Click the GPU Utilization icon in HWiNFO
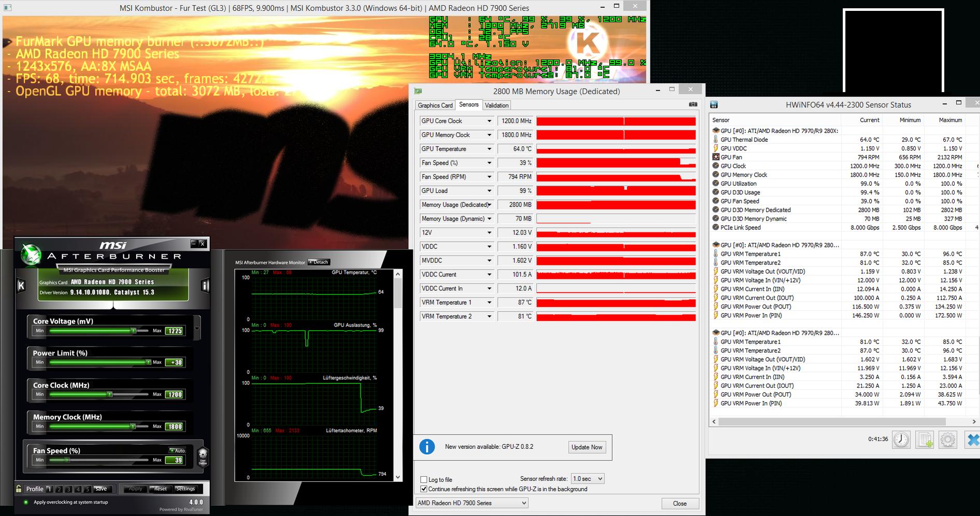This screenshot has height=516, width=980. 716,183
